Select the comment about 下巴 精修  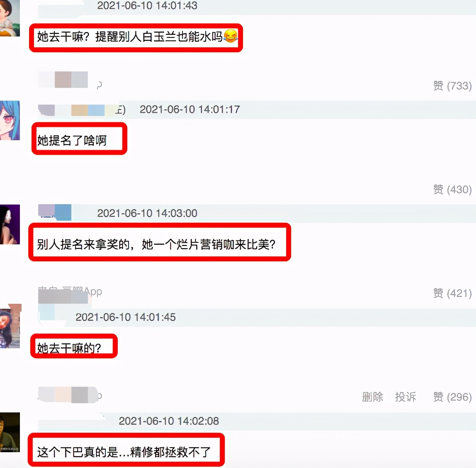point(124,452)
